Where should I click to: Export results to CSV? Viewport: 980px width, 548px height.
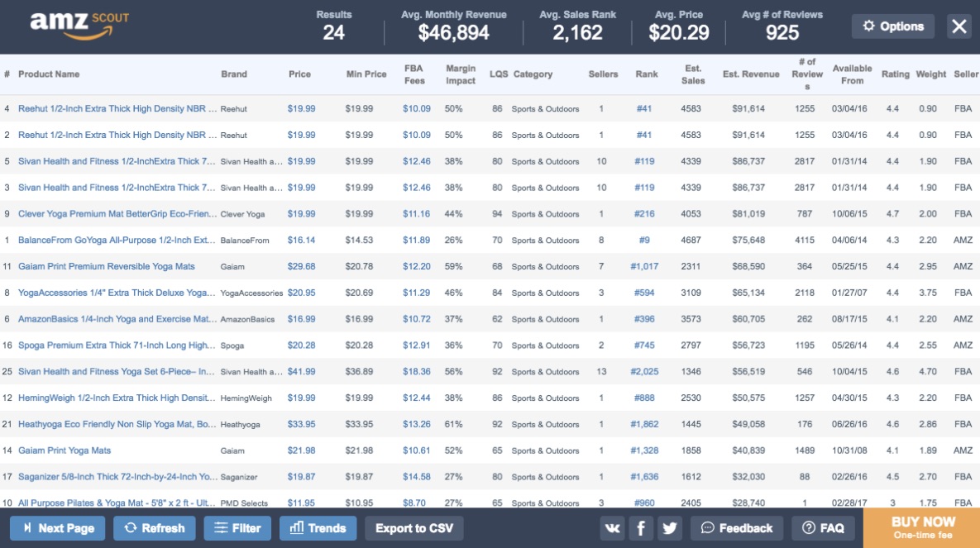click(414, 528)
